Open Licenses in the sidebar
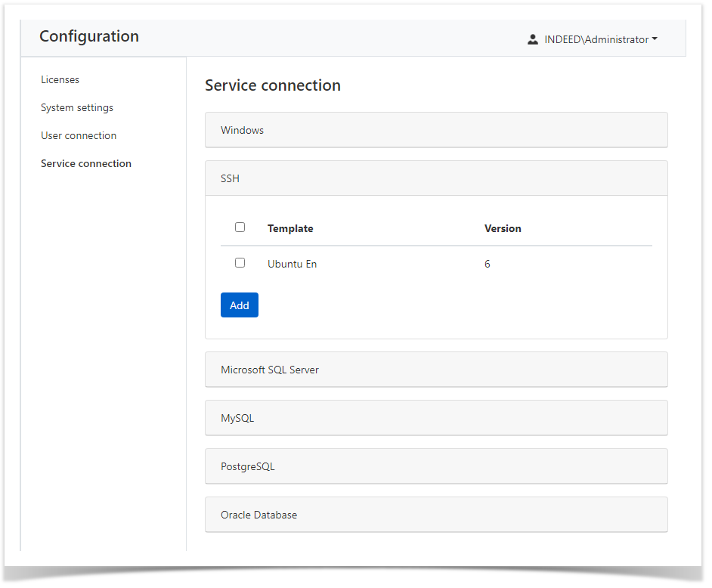 click(60, 79)
